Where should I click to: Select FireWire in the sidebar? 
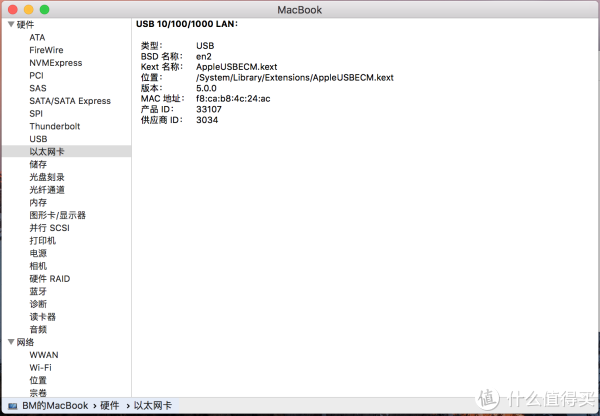46,50
